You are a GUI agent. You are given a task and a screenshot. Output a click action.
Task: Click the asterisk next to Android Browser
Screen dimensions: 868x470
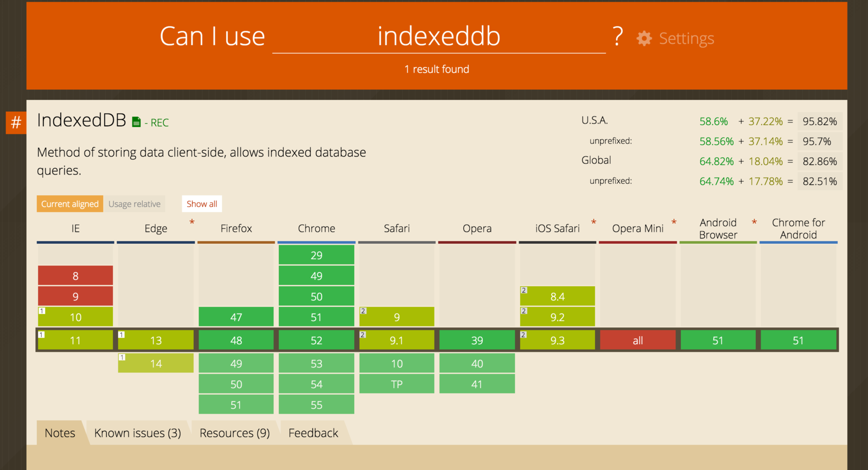(754, 223)
